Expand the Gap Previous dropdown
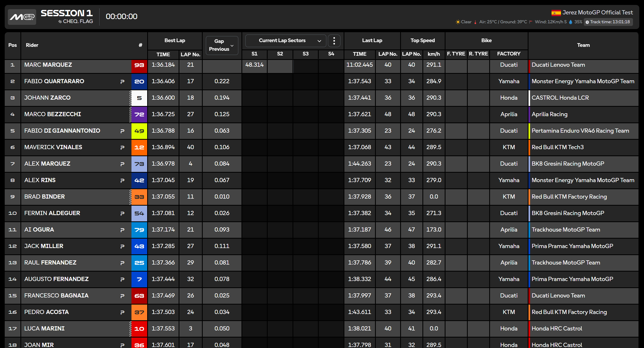Screen dimensions: 644x348 tap(222, 45)
